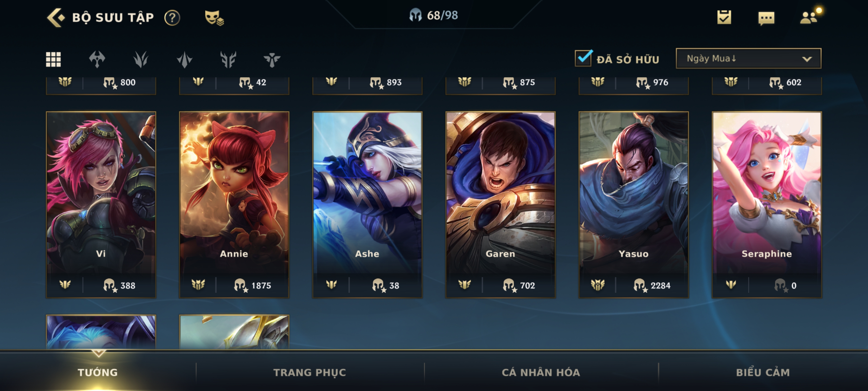Select the all-champions grid filter
This screenshot has width=868, height=391.
(53, 59)
